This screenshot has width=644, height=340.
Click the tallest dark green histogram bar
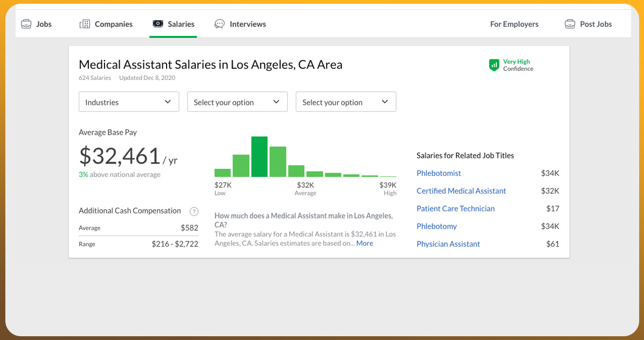(259, 157)
